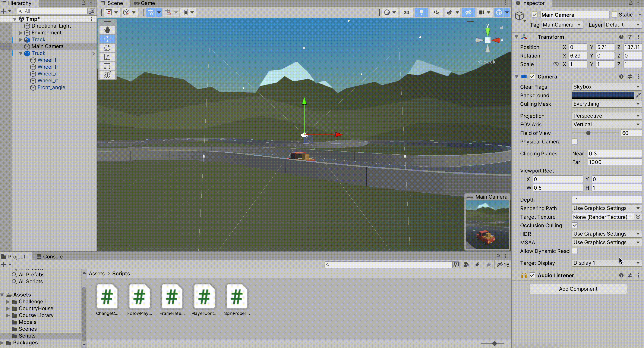Select the Rotate tool
This screenshot has height=348, width=644.
[x=107, y=48]
